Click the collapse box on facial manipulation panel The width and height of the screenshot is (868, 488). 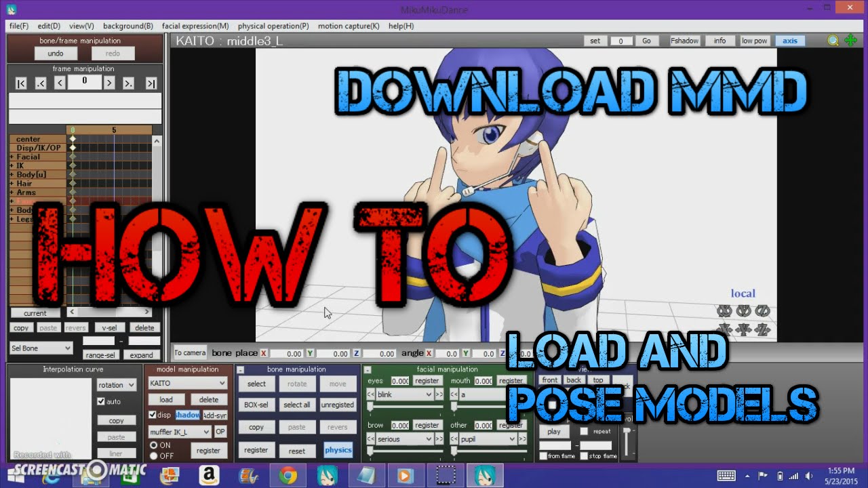368,370
